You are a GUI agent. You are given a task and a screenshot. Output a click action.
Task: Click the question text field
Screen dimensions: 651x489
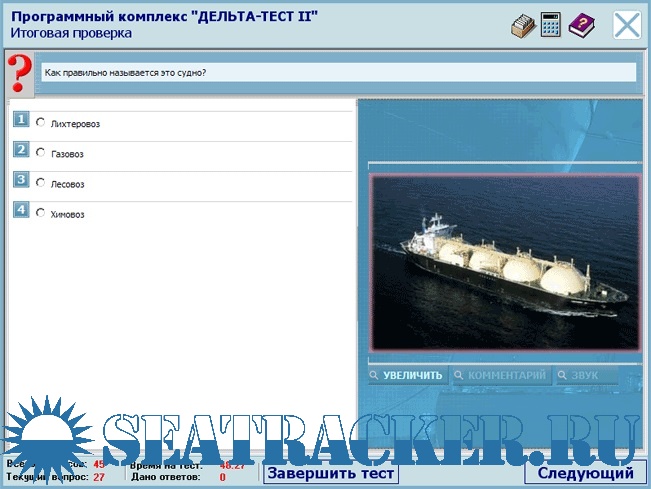(338, 73)
